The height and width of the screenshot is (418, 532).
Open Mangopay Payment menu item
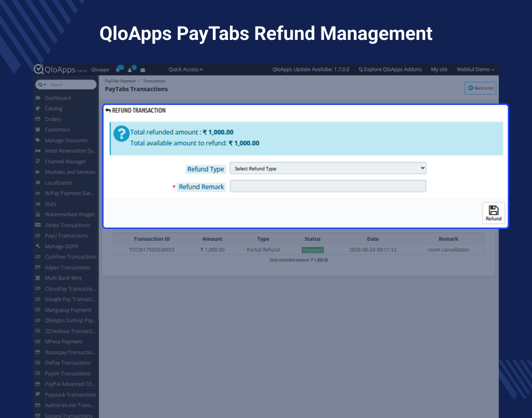click(x=68, y=310)
